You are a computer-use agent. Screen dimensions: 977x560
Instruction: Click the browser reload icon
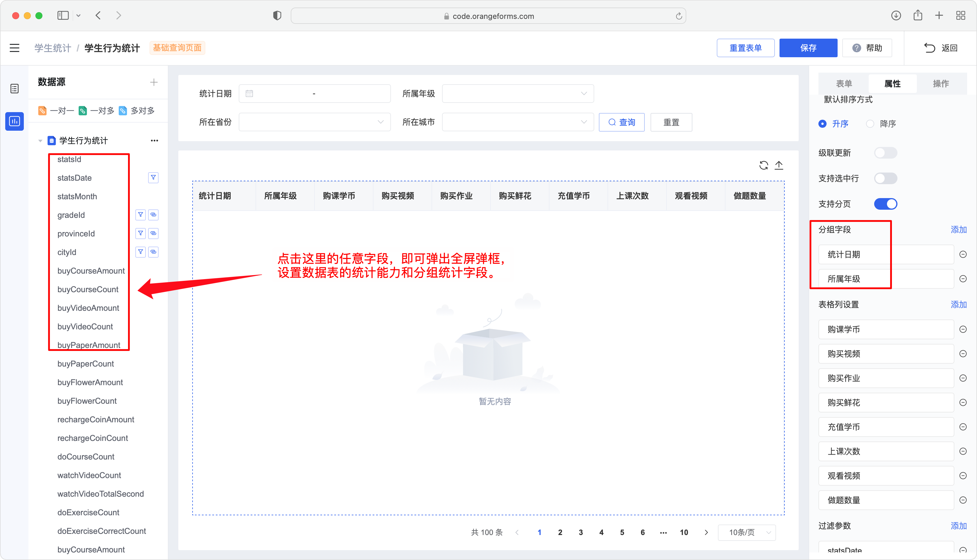point(679,16)
